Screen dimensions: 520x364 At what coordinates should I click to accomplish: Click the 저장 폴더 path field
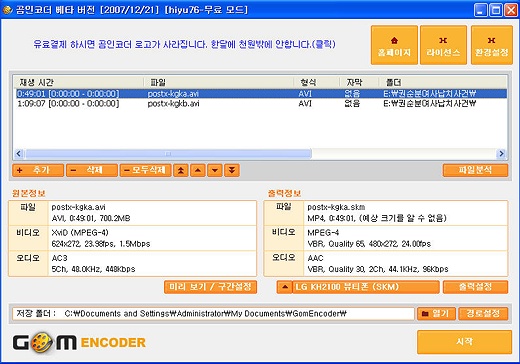coord(213,314)
